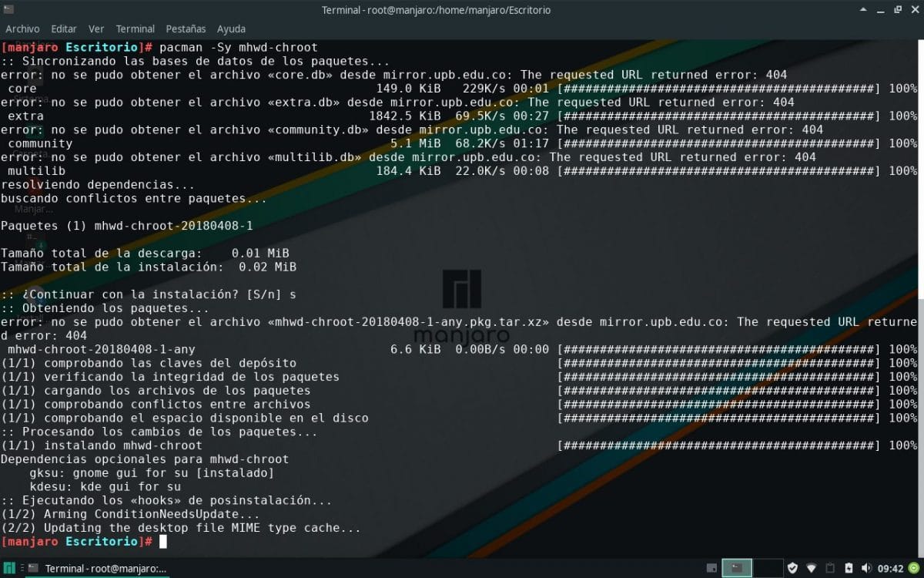924x578 pixels.
Task: Open the clipboard manager tray icon
Action: tap(832, 568)
